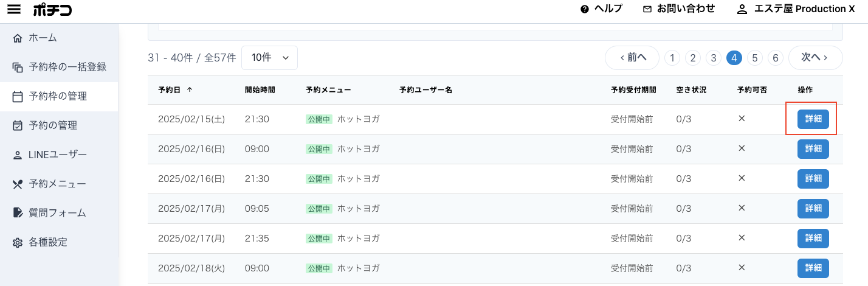Go to pagination page 1

[672, 58]
